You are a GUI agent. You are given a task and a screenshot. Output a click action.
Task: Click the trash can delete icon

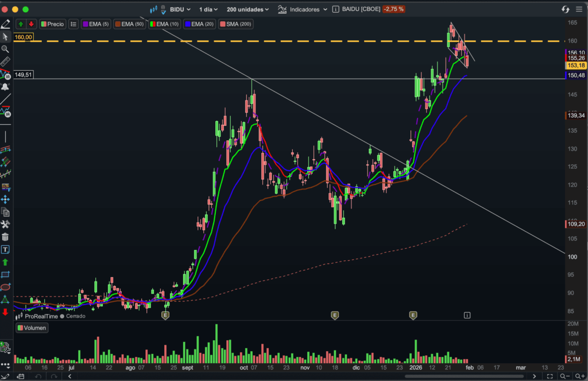[x=5, y=237]
